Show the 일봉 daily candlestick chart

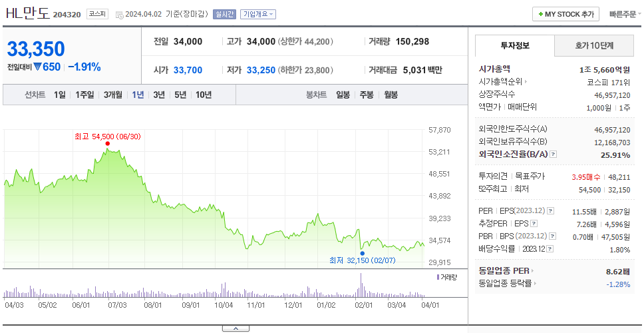(343, 95)
